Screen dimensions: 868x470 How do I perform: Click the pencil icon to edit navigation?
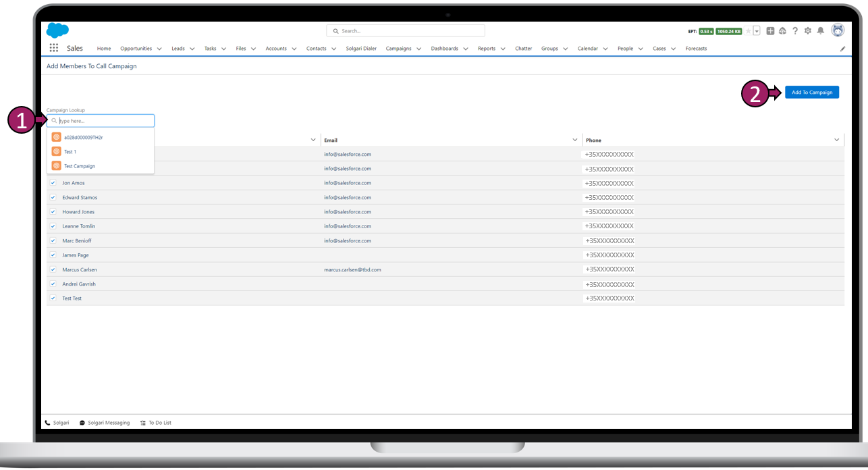pyautogui.click(x=842, y=49)
